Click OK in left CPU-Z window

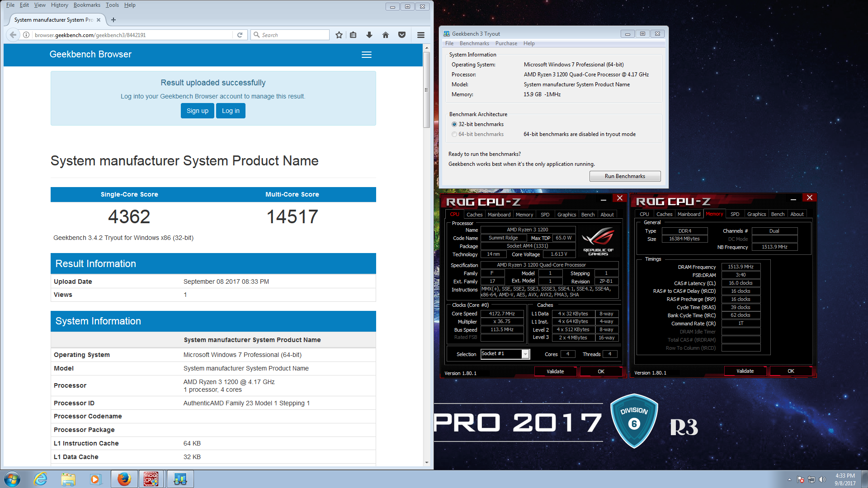601,371
